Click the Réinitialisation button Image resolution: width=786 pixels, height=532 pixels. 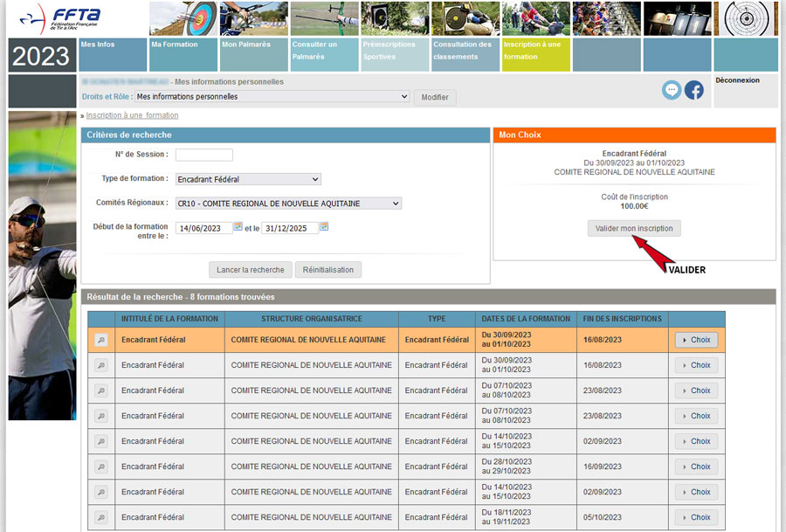pyautogui.click(x=327, y=270)
